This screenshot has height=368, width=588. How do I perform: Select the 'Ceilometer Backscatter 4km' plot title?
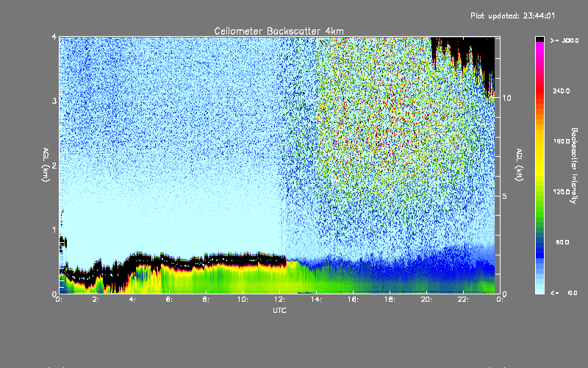click(279, 31)
